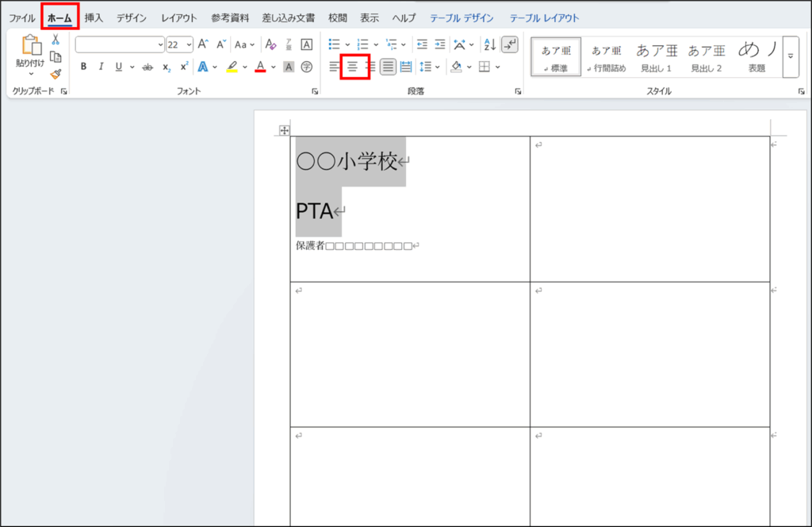Image resolution: width=812 pixels, height=527 pixels.
Task: Apply distributed alignment to the paragraph
Action: (x=406, y=67)
